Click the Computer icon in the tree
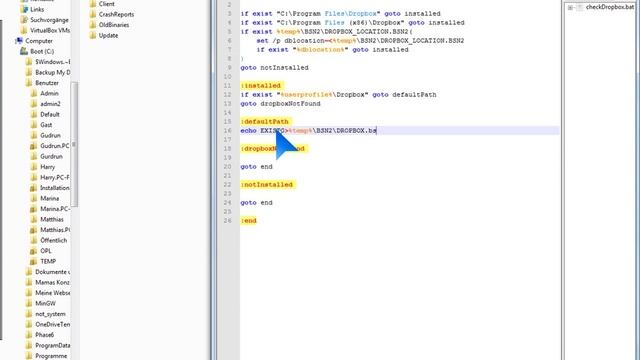This screenshot has width=640, height=360. [19, 41]
